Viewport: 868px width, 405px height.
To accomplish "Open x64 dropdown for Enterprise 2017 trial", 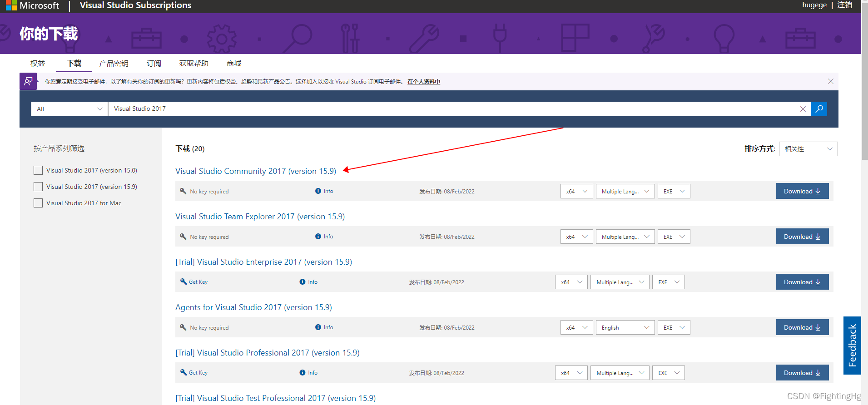I will point(571,282).
